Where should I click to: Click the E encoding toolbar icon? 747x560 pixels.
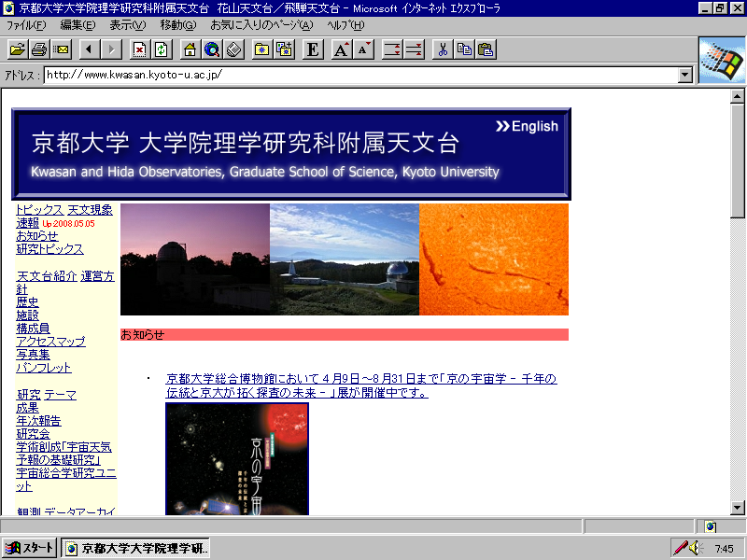(313, 49)
